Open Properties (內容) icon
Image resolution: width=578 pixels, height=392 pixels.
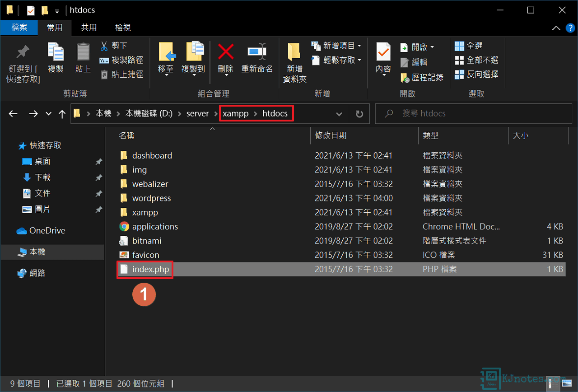pyautogui.click(x=383, y=52)
